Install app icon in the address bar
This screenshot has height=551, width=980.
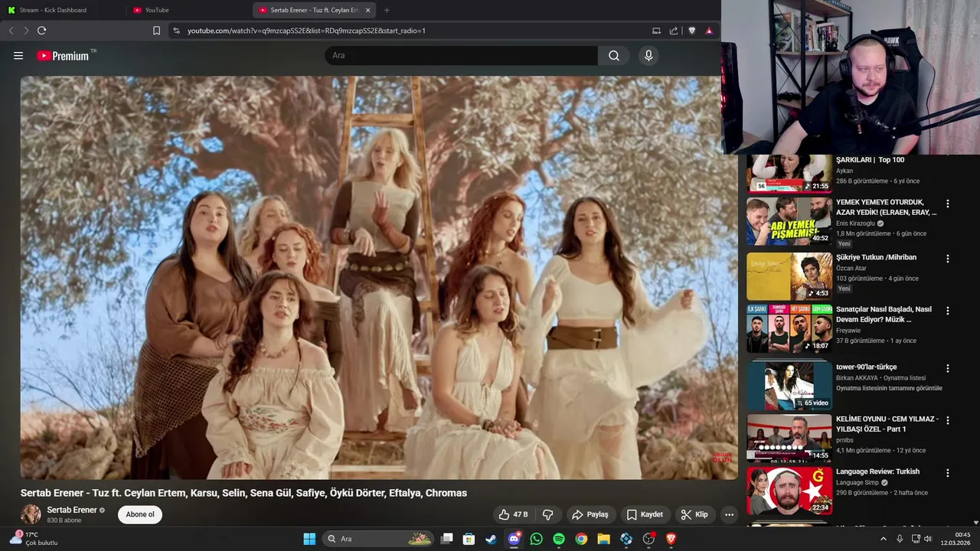click(656, 31)
